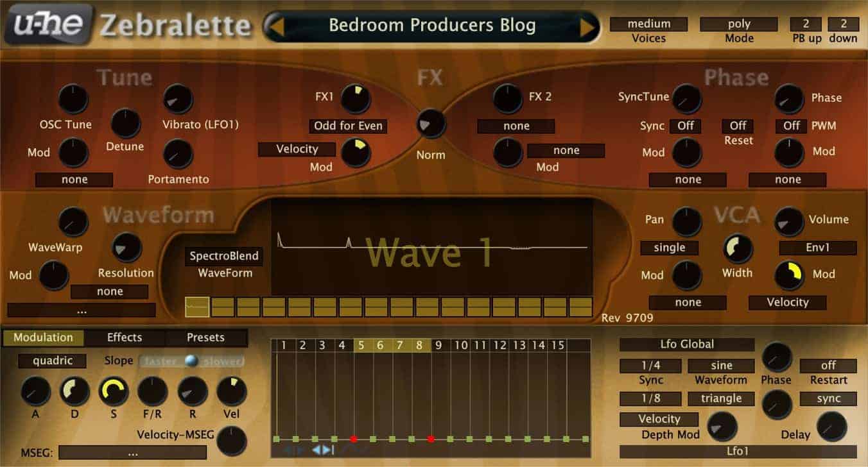868x467 pixels.
Task: Toggle the Reset Off button
Action: pyautogui.click(x=738, y=126)
